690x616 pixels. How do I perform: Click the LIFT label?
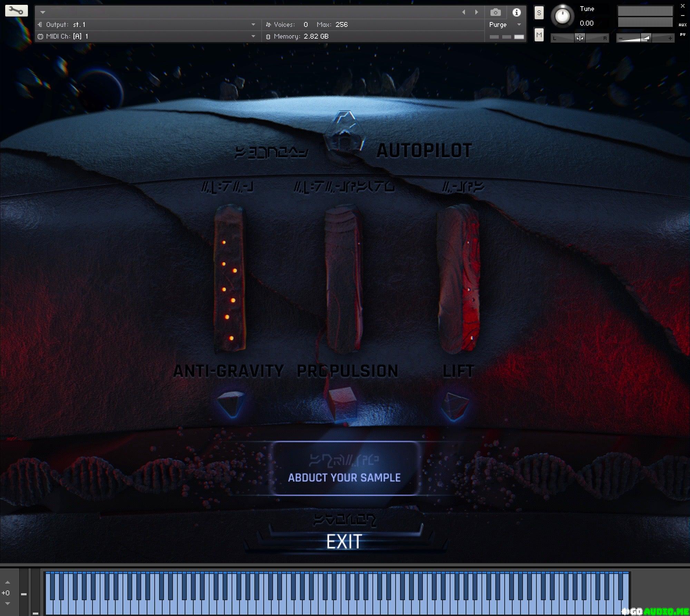pos(458,371)
